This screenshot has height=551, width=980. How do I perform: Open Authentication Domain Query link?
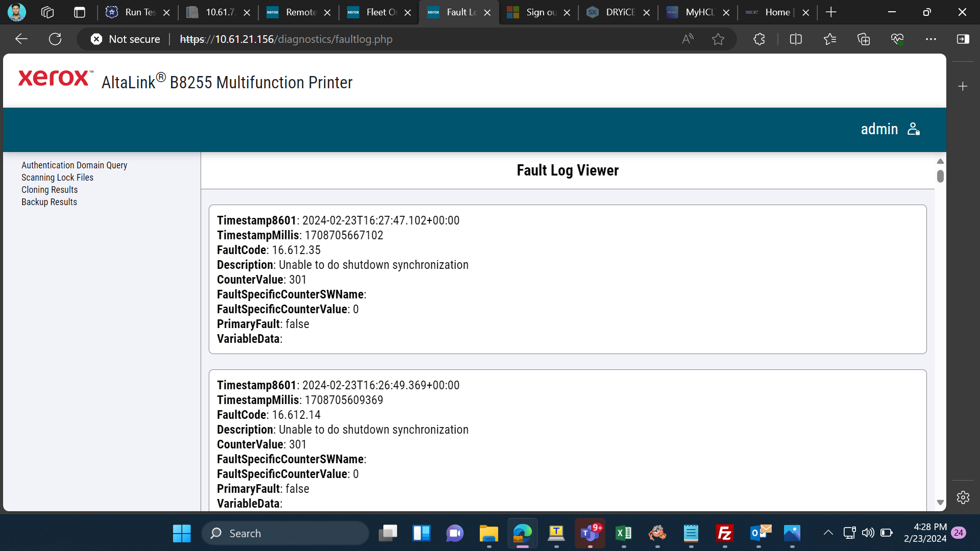pyautogui.click(x=74, y=165)
